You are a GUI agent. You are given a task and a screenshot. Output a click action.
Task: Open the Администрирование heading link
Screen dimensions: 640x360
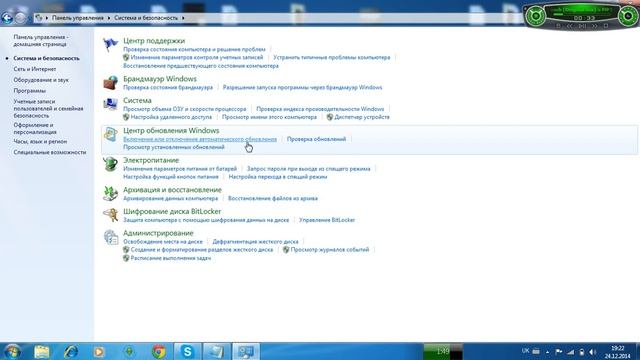(x=158, y=233)
